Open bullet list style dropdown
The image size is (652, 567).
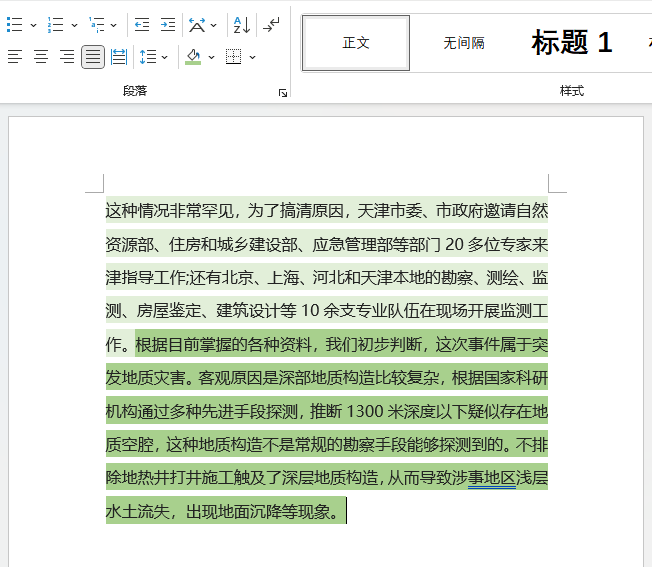click(33, 25)
